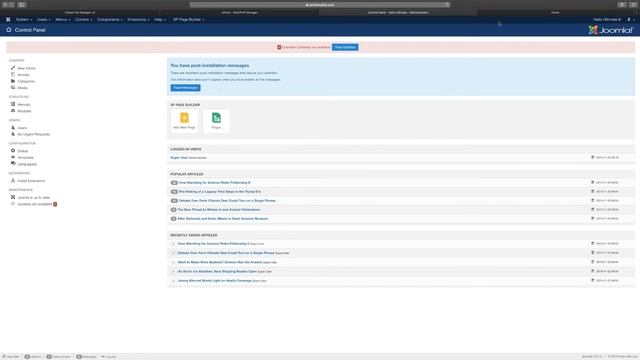Screen dimensions: 640x360
Task: Click the browser share icon
Action: (x=621, y=4)
